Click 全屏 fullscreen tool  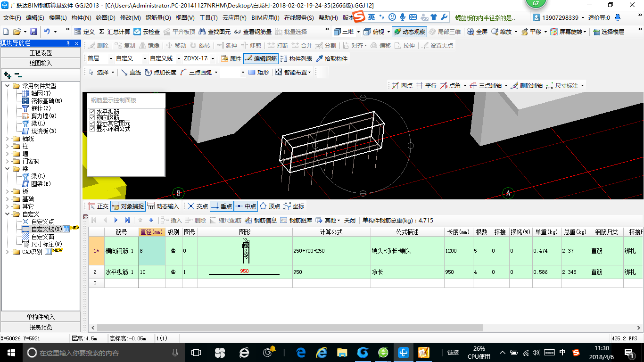[477, 32]
